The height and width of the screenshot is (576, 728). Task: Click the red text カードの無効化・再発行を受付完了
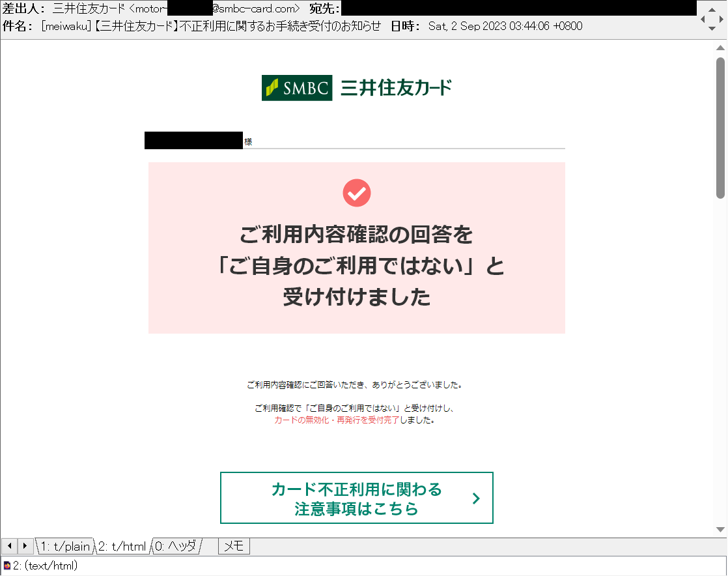click(x=337, y=420)
